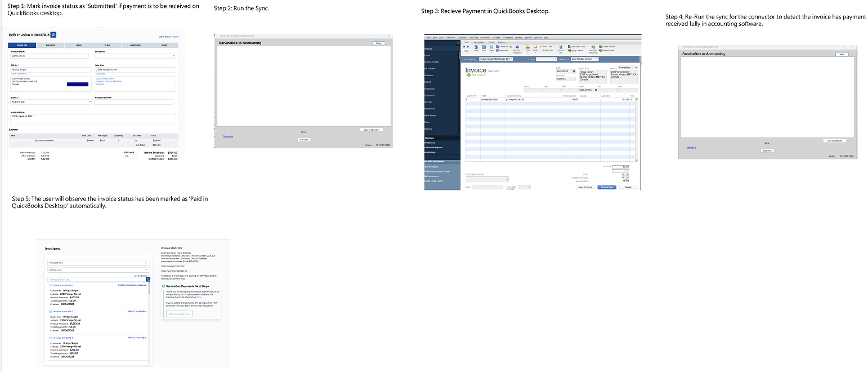Open the Invoice #190078-2 link
This screenshot has width=868, height=372.
point(63,312)
